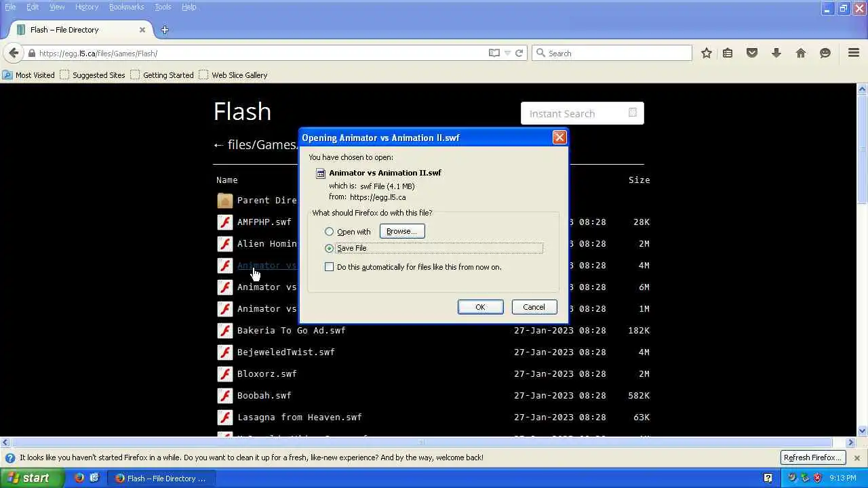Open the File menu
Screen dimensions: 868x488
click(10, 7)
